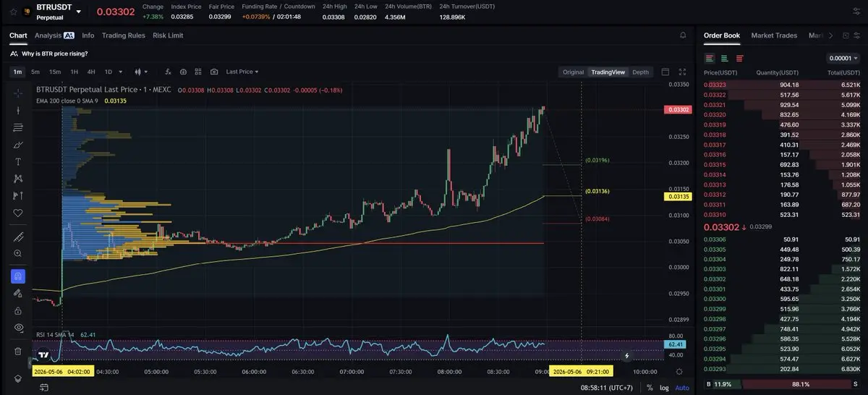Open the Fibonacci/gann lines tool
This screenshot has height=395, width=868.
click(x=19, y=127)
